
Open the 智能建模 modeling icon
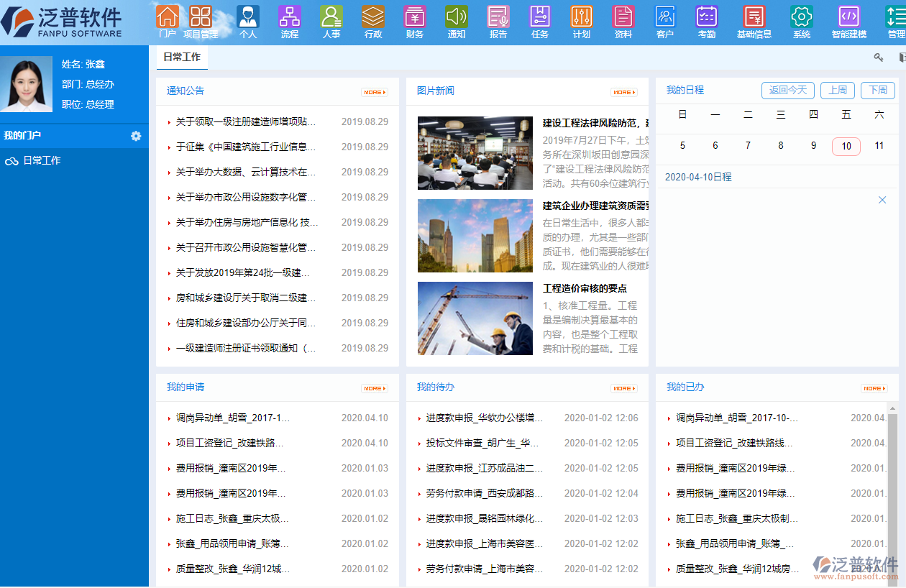tap(849, 17)
